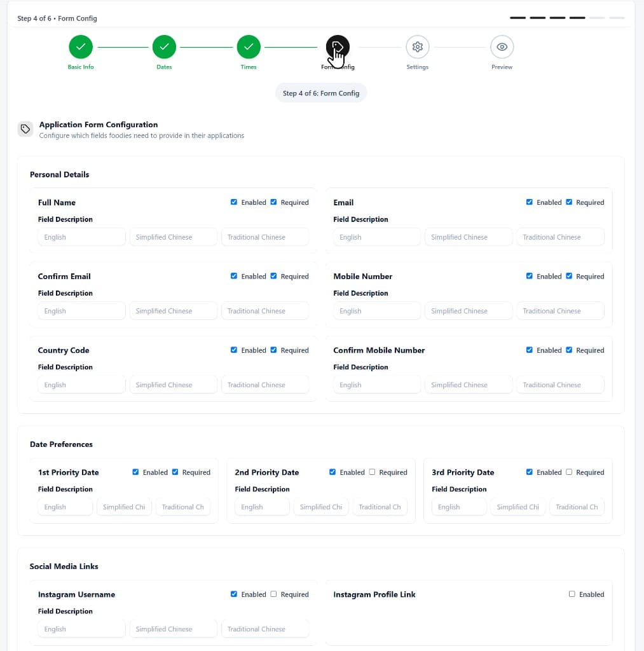Toggle Enabled for Mobile Number
This screenshot has width=644, height=651.
(530, 276)
